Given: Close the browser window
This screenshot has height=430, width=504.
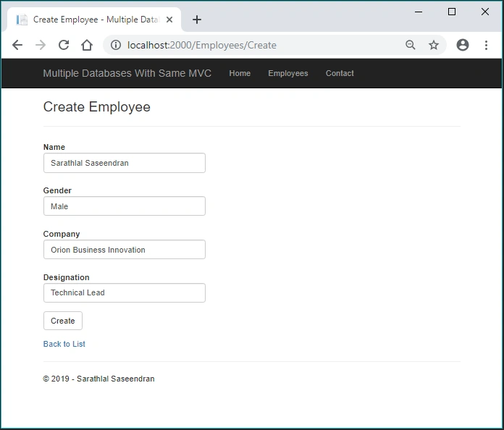Looking at the screenshot, I should click(485, 12).
